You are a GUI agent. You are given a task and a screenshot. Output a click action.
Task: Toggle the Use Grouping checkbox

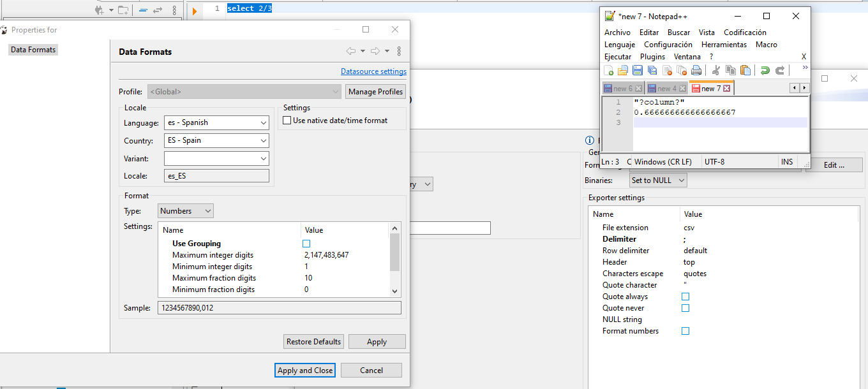tap(306, 243)
